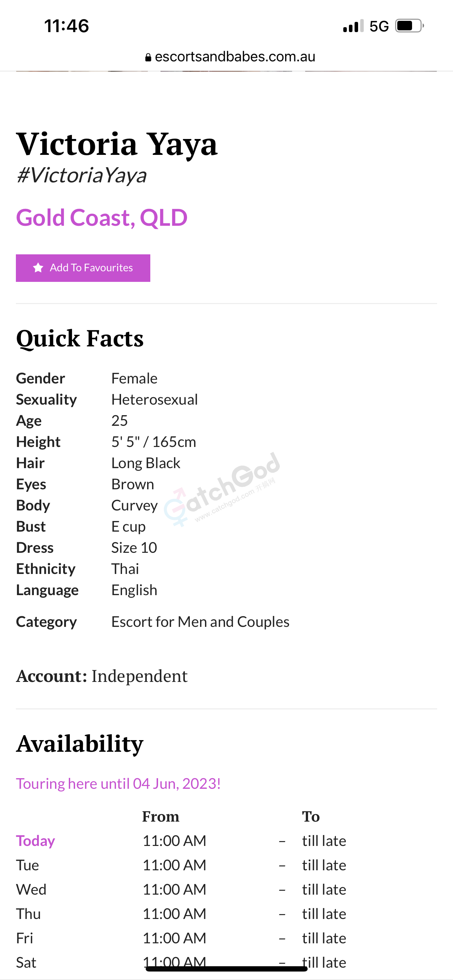Screen dimensions: 453x980
Task: Select the Tue availability row
Action: pos(181,865)
